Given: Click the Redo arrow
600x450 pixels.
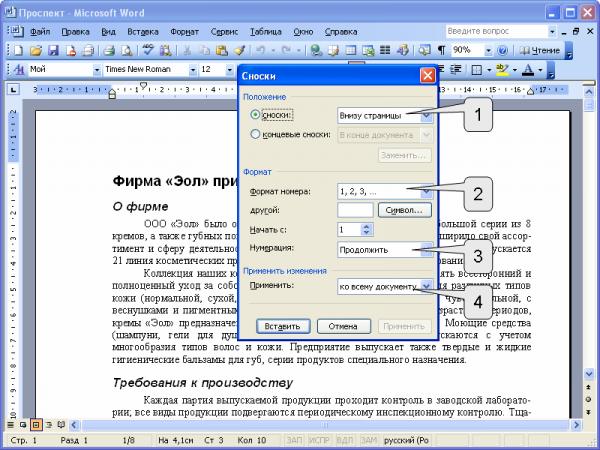Looking at the screenshot, I should tap(287, 51).
